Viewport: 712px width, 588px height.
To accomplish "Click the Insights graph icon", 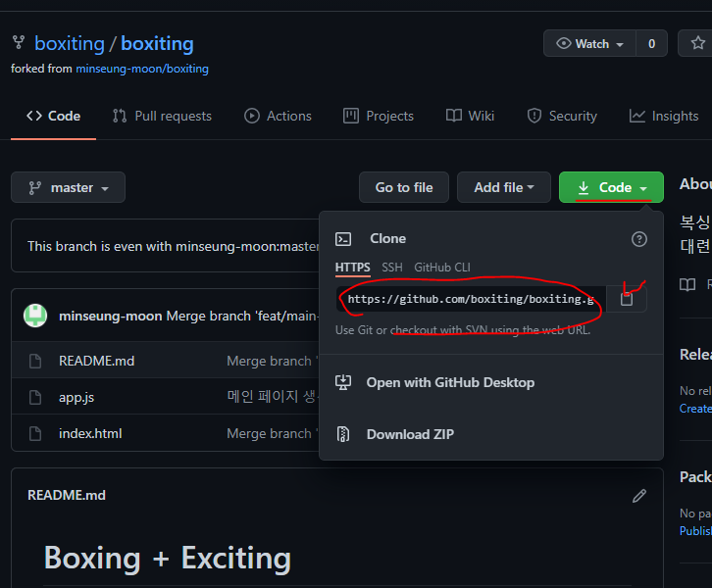I will click(637, 117).
